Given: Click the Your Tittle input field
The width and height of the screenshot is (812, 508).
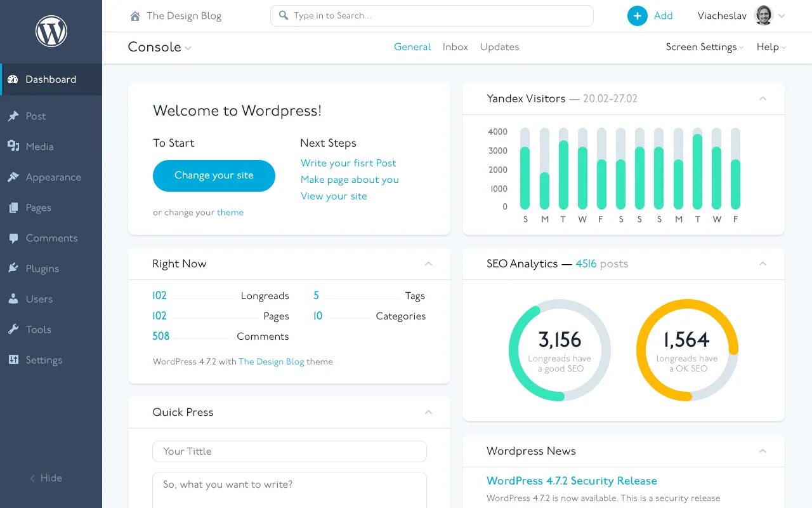Looking at the screenshot, I should [289, 451].
